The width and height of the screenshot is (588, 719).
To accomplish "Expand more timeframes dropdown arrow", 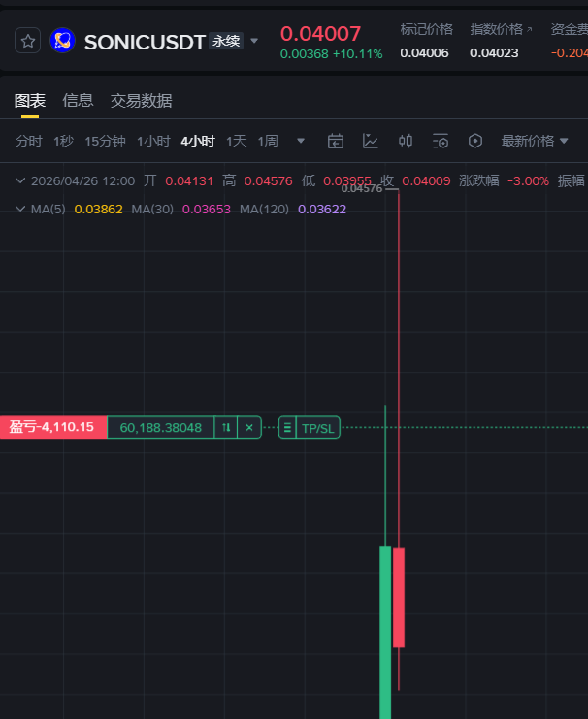I will (301, 141).
